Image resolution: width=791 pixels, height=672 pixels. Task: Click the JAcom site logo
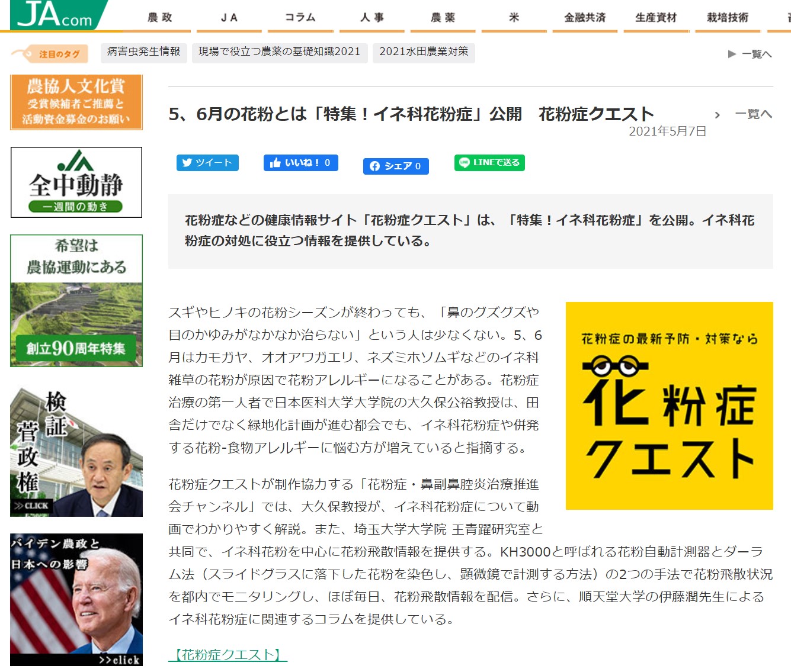(53, 15)
